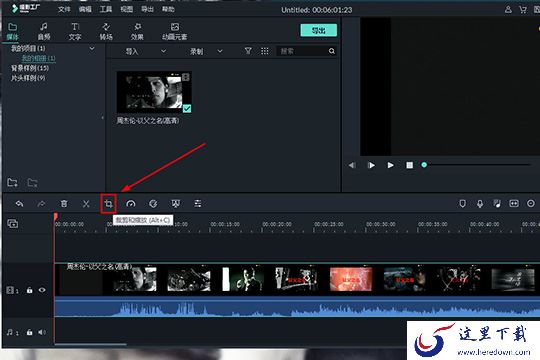Image resolution: width=540 pixels, height=360 pixels.
Task: Click the teal 导出 export button
Action: 319,30
